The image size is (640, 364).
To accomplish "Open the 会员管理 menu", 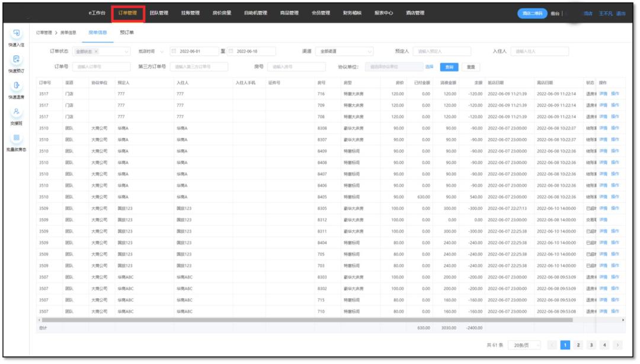I will [x=321, y=13].
